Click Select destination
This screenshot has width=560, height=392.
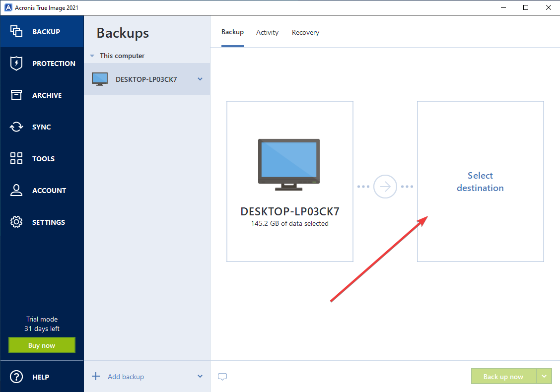[x=480, y=182]
